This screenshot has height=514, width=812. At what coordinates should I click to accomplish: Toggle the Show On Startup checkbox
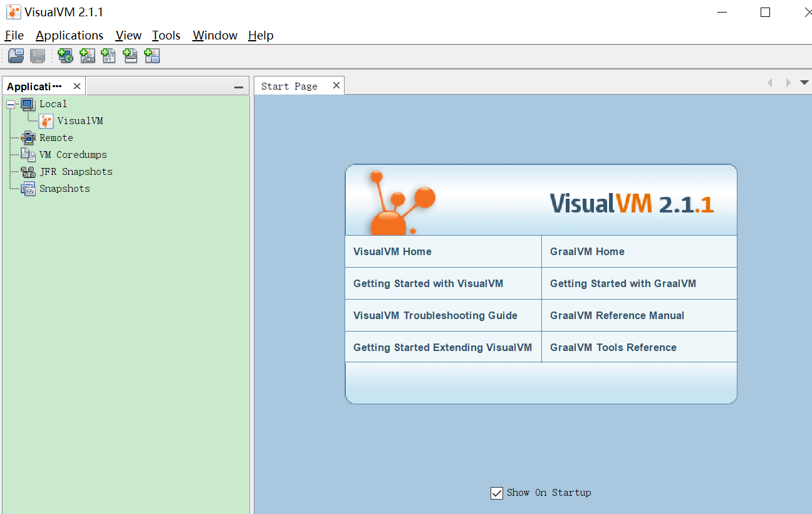pos(497,493)
